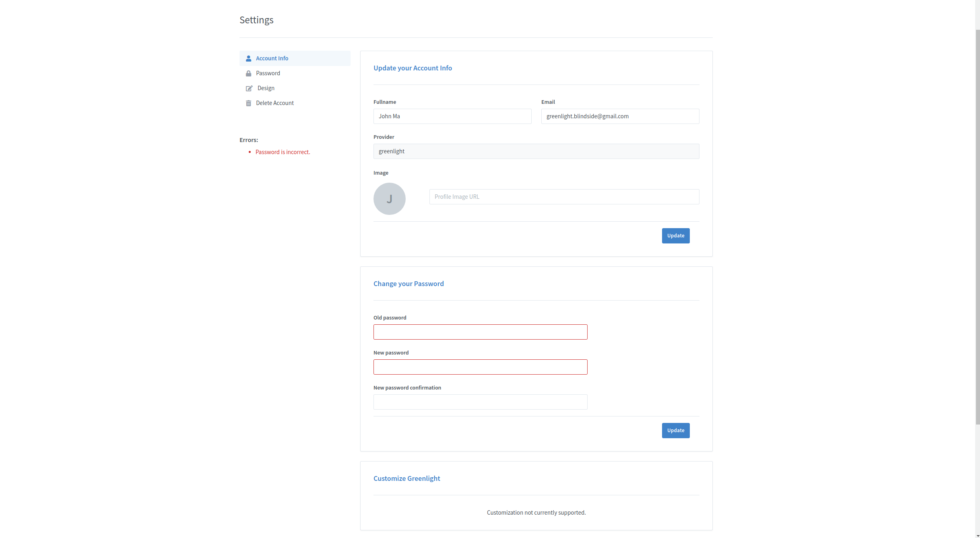
Task: Open the Account Info settings tab
Action: click(x=272, y=58)
